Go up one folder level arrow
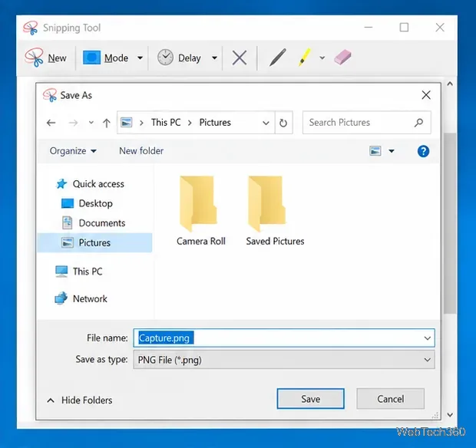The width and height of the screenshot is (476, 448). click(106, 123)
